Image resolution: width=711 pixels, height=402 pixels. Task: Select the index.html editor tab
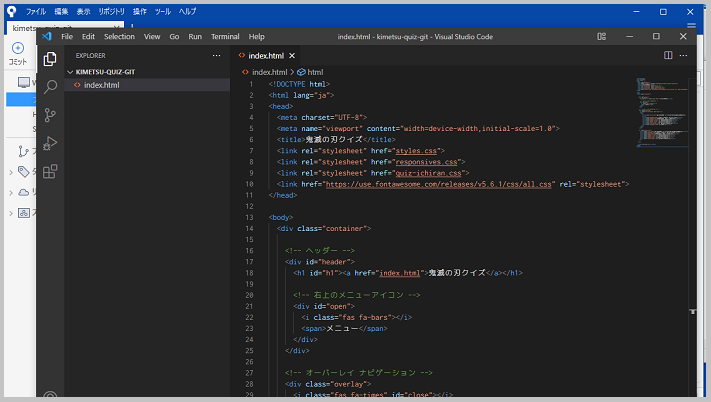(266, 55)
